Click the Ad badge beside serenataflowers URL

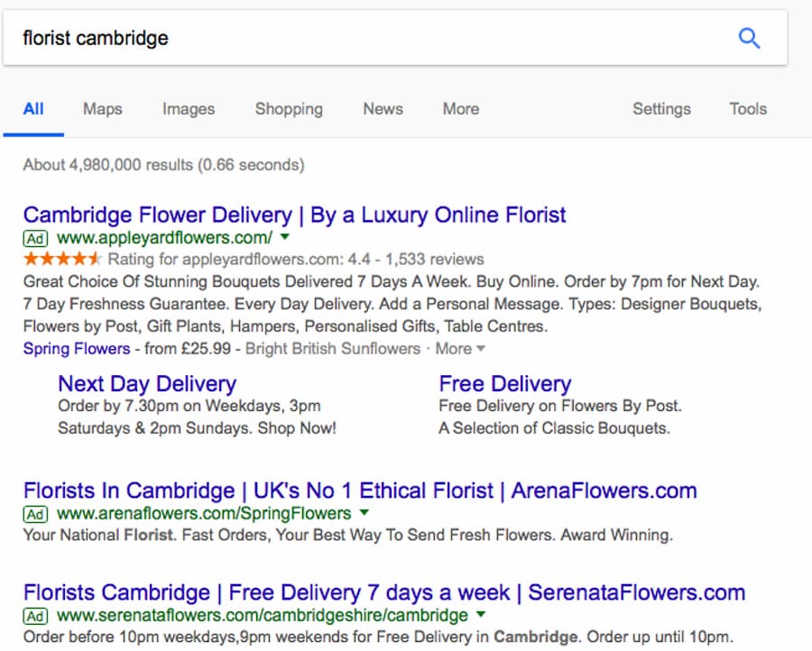pyautogui.click(x=35, y=617)
